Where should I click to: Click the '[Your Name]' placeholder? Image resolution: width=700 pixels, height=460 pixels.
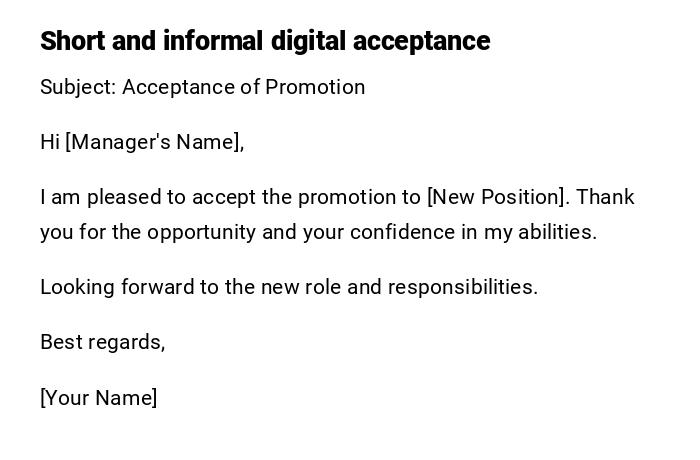click(99, 398)
